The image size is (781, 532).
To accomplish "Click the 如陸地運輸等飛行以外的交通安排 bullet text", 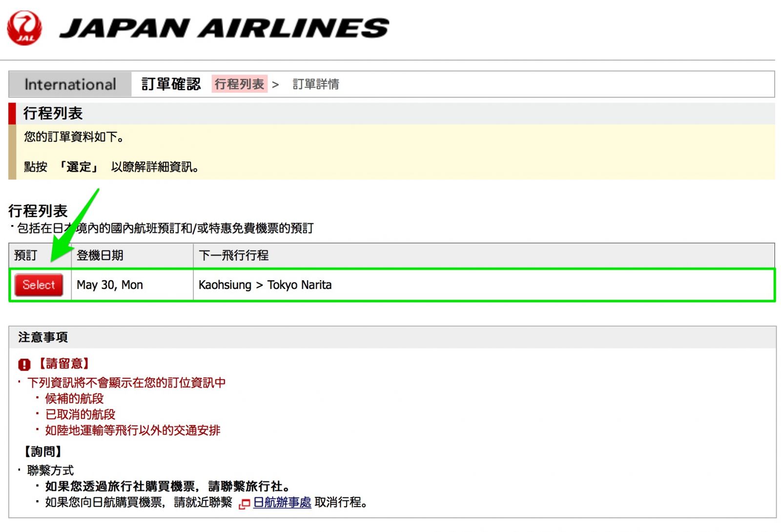I will (x=133, y=430).
